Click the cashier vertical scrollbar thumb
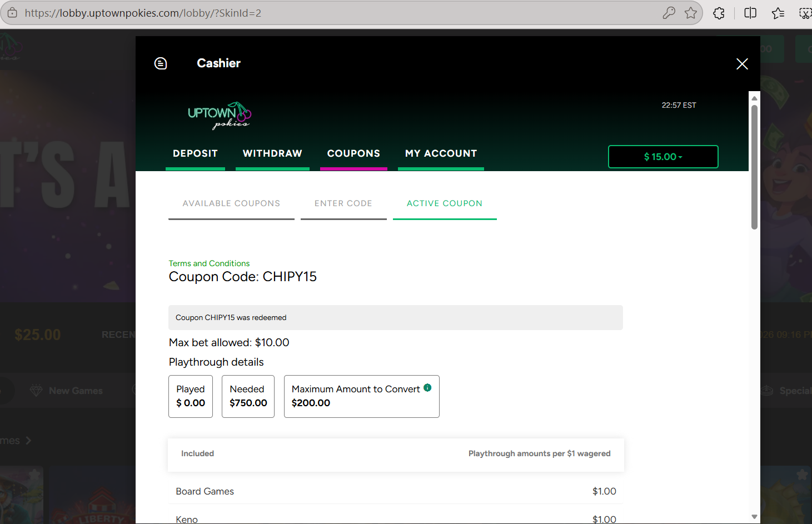Image resolution: width=812 pixels, height=524 pixels. (x=754, y=167)
